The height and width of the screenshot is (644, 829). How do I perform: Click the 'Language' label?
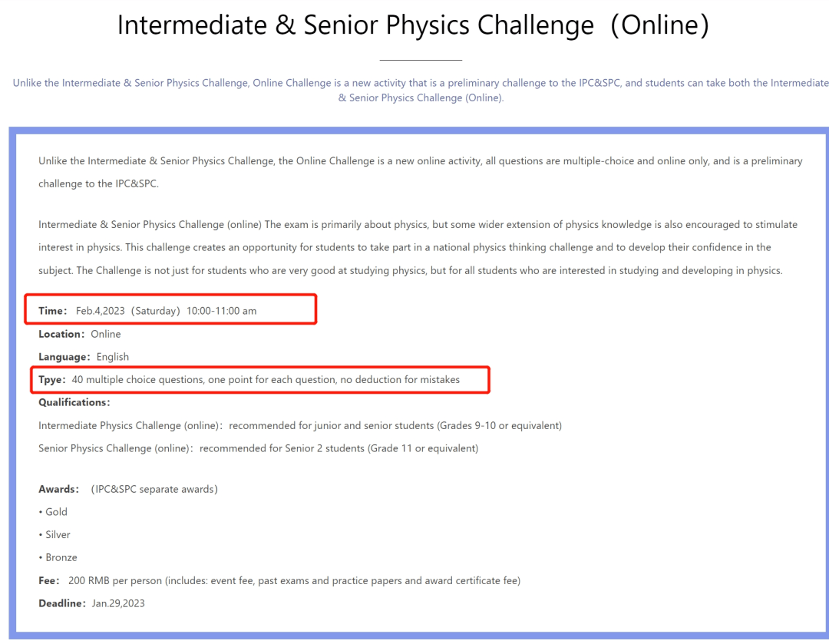click(x=64, y=357)
